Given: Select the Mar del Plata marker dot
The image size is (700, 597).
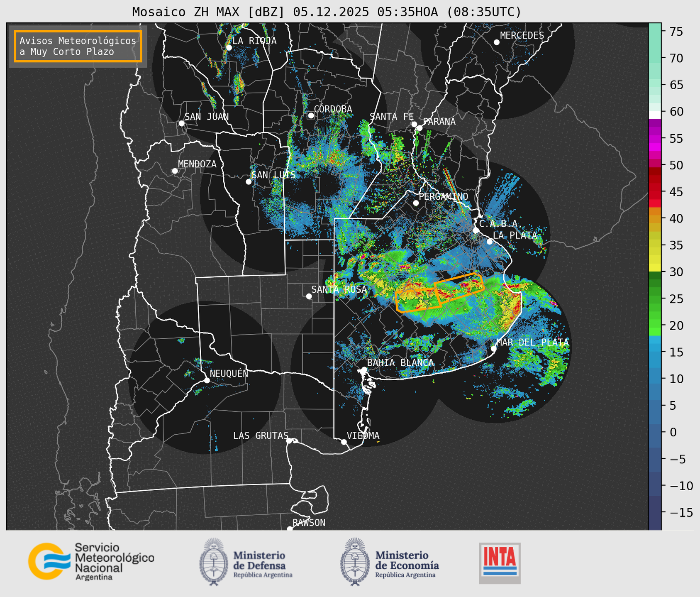Looking at the screenshot, I should (x=493, y=348).
